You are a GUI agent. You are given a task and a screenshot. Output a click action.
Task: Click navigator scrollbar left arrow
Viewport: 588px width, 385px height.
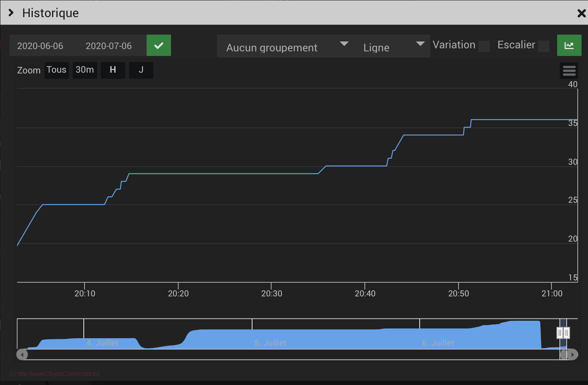[22, 355]
